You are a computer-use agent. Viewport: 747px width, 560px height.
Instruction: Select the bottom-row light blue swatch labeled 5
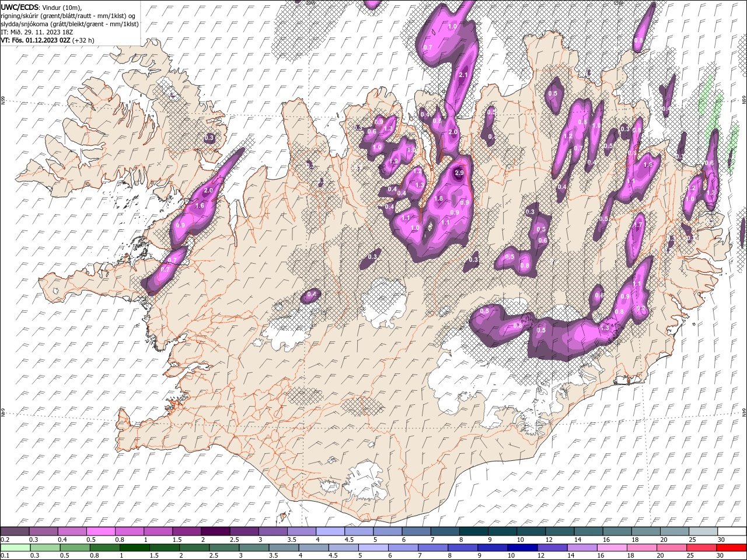[x=373, y=548]
